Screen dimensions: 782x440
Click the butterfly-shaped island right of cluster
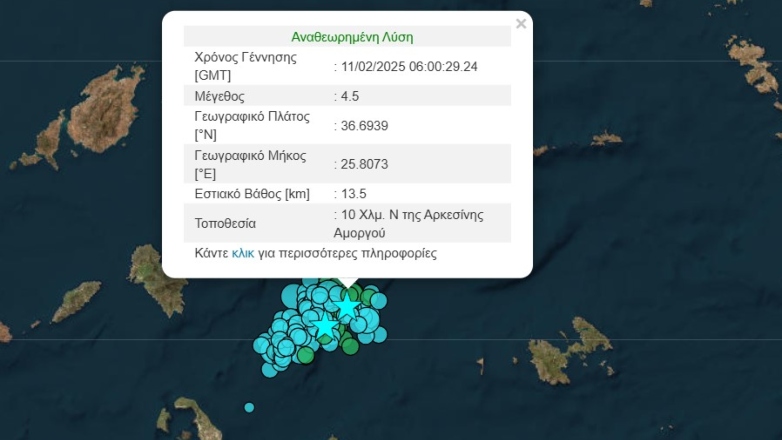coord(567,348)
